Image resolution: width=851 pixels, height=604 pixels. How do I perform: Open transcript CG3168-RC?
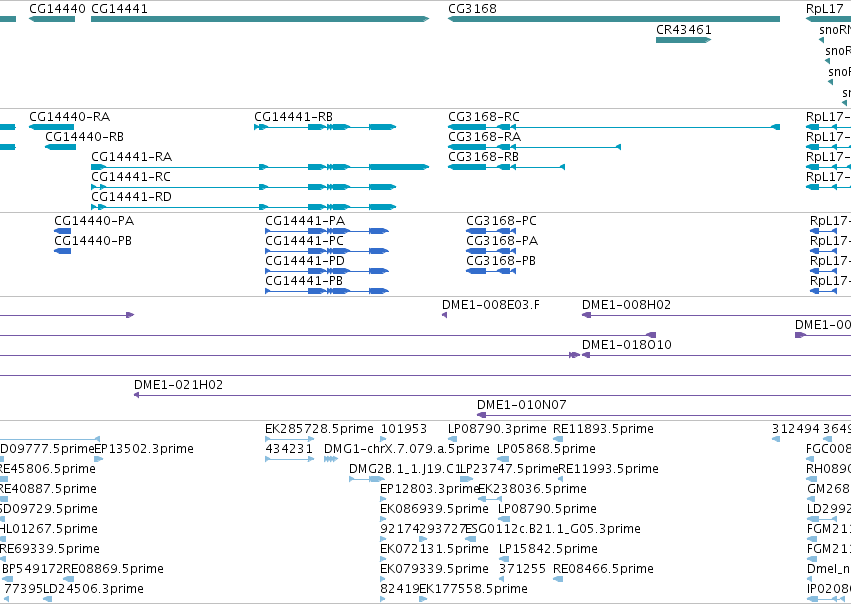point(484,117)
